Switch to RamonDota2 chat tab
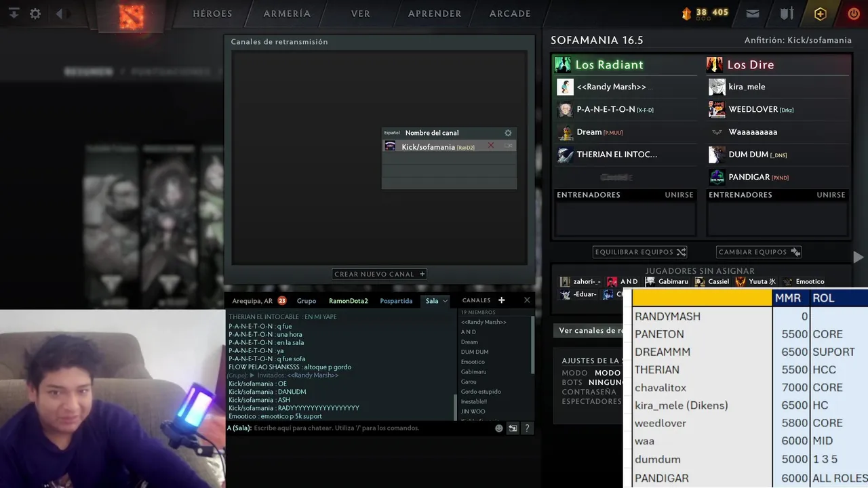Screen dimensions: 868x488 [x=349, y=301]
